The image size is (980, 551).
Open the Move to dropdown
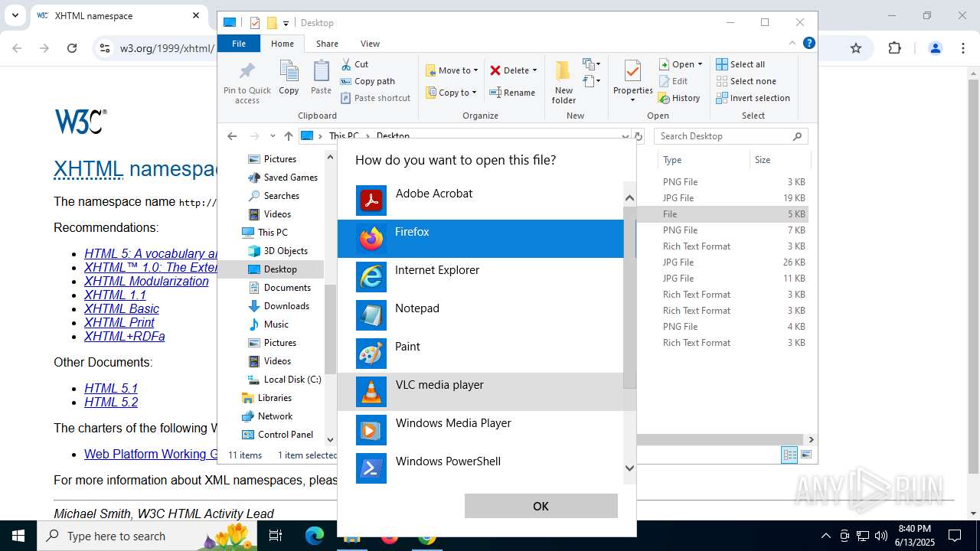click(452, 70)
